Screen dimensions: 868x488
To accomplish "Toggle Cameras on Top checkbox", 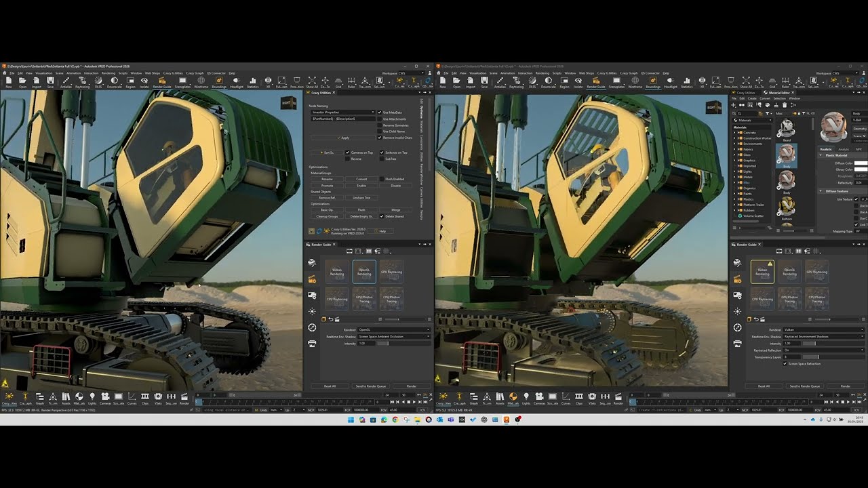I will (x=348, y=152).
